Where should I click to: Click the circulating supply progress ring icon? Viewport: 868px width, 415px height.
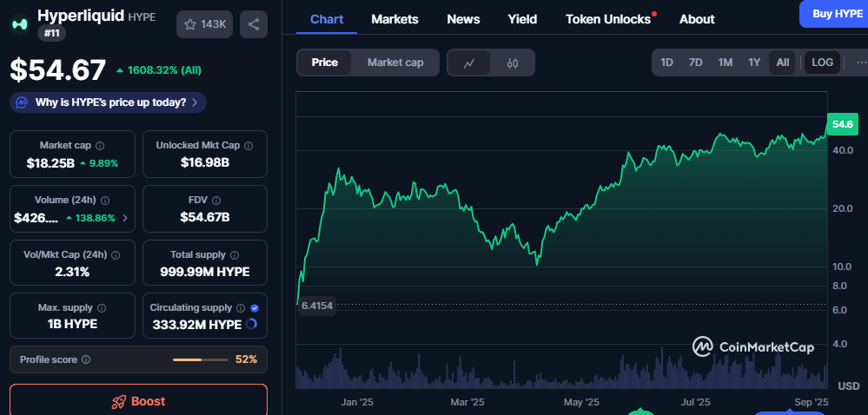(251, 324)
